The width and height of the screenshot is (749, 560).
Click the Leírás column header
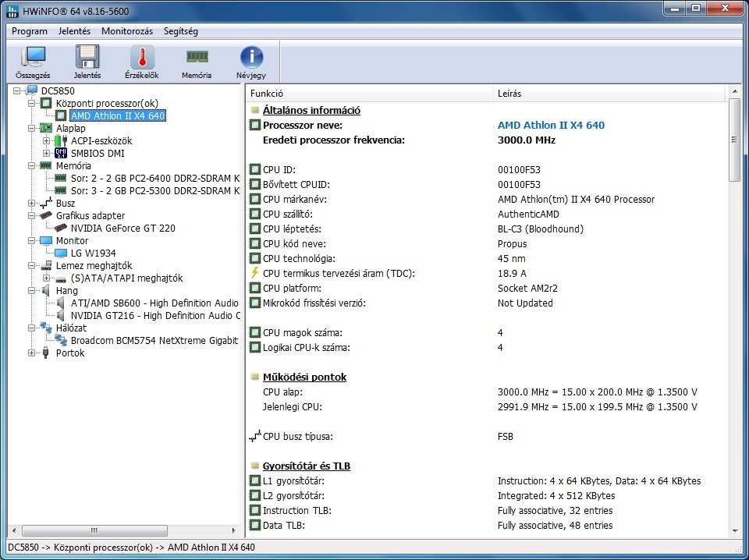[x=609, y=94]
